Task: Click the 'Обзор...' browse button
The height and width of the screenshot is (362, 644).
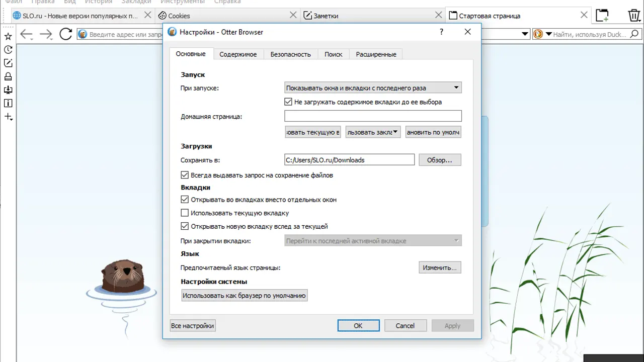Action: click(440, 160)
